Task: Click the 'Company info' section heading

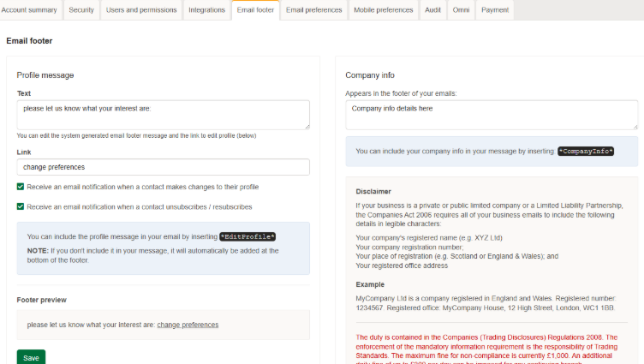Action: pyautogui.click(x=370, y=75)
